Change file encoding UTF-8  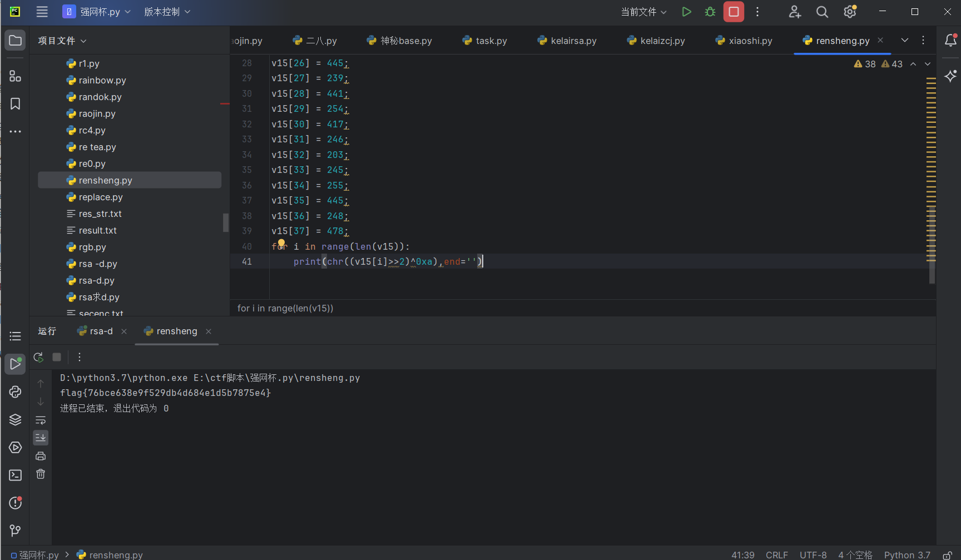pos(813,555)
